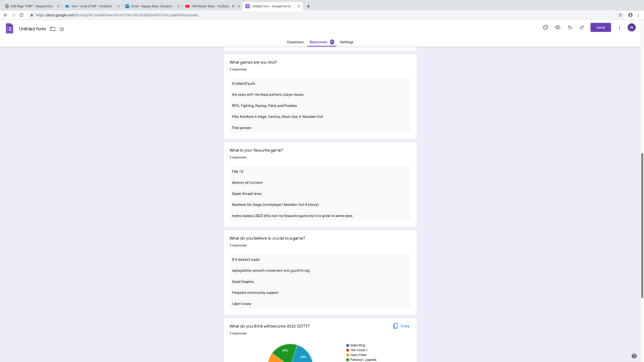Open the More options menu
The height and width of the screenshot is (362, 644).
click(619, 28)
